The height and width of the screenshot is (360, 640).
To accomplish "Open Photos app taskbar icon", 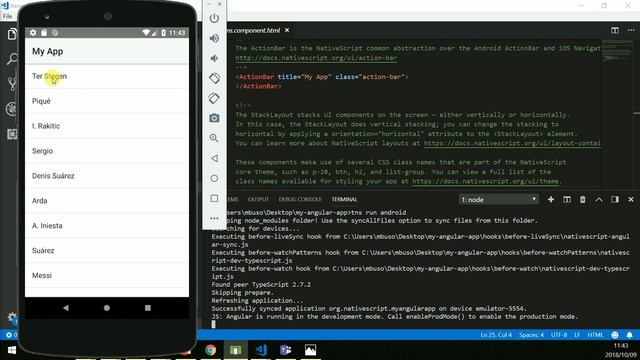I will (x=310, y=350).
